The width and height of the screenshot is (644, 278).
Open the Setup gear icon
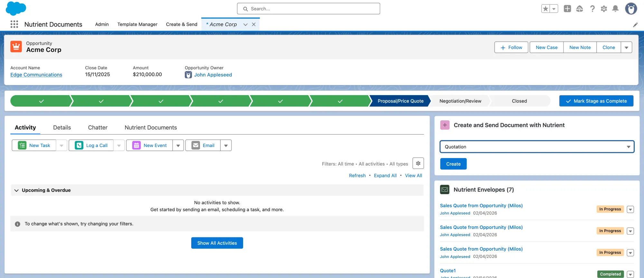click(x=604, y=9)
